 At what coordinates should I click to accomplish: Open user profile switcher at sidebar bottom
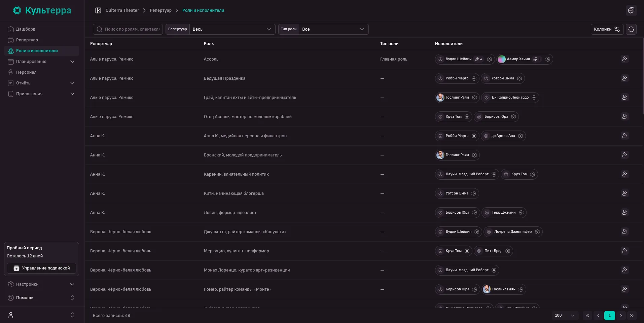click(x=41, y=315)
